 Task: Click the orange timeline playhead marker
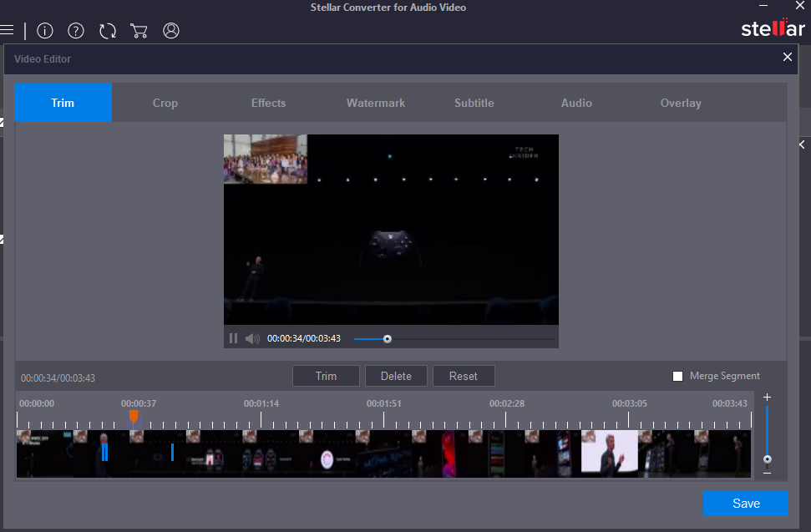(x=134, y=415)
